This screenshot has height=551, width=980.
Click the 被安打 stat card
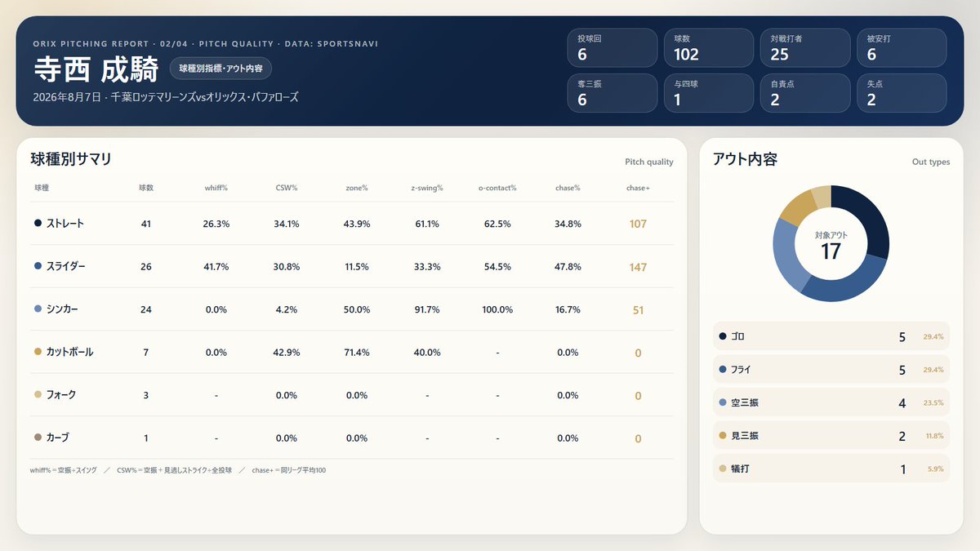[902, 48]
